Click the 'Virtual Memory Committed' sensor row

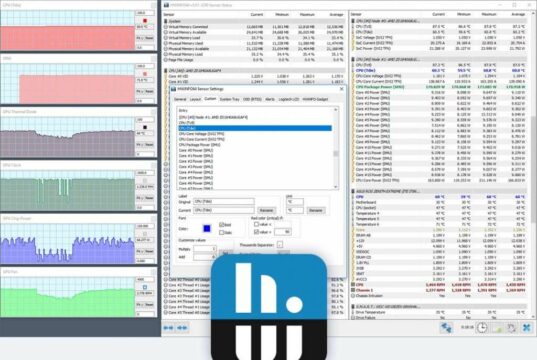point(254,27)
